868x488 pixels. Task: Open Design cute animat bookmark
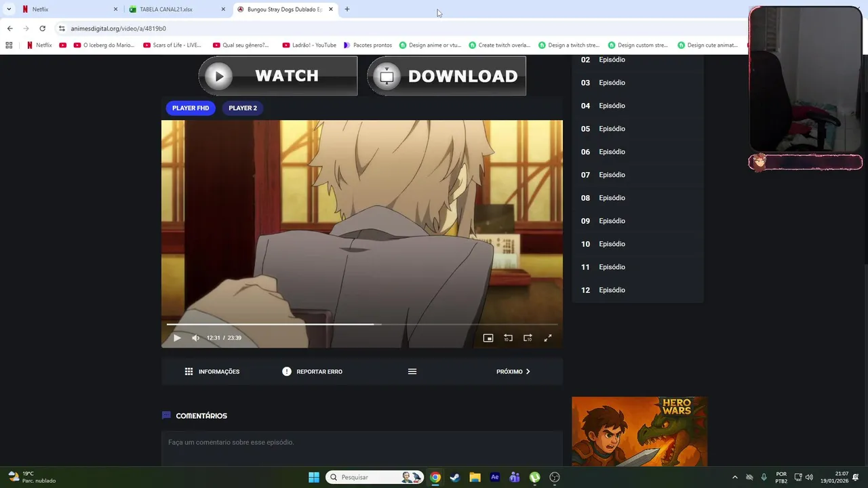708,45
